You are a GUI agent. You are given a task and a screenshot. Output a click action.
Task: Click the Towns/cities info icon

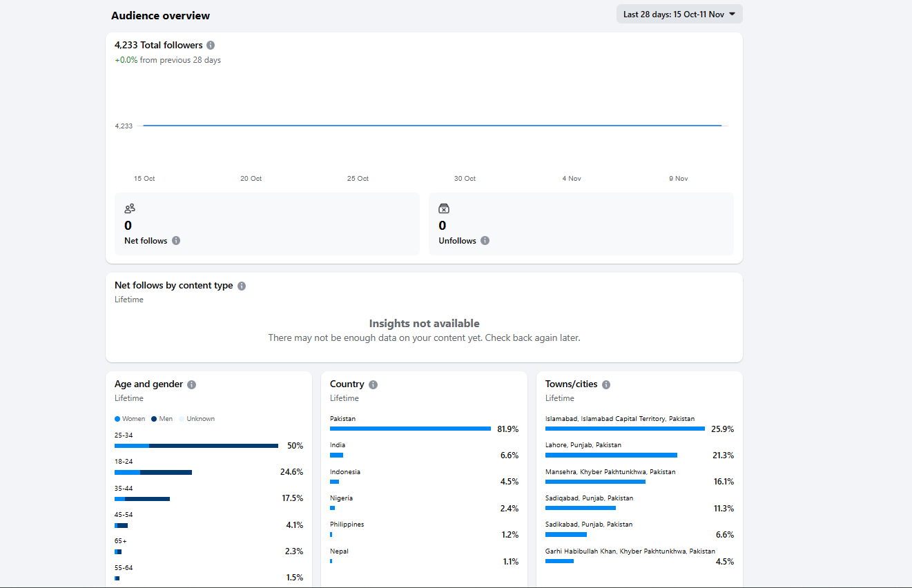click(605, 384)
